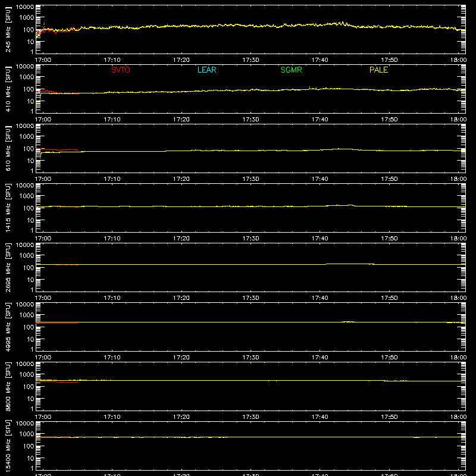Click 17:10 tick label under 2695 MHz plot
476x476 pixels.
point(112,298)
